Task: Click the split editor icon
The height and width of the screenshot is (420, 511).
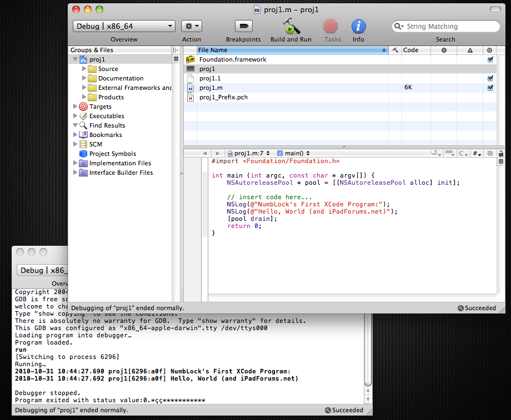Action: point(501,161)
